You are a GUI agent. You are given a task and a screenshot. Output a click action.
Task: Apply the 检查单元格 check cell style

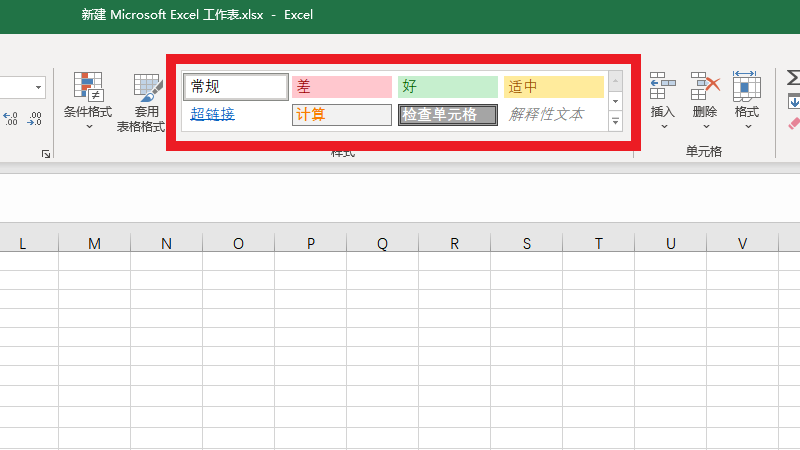coord(447,114)
